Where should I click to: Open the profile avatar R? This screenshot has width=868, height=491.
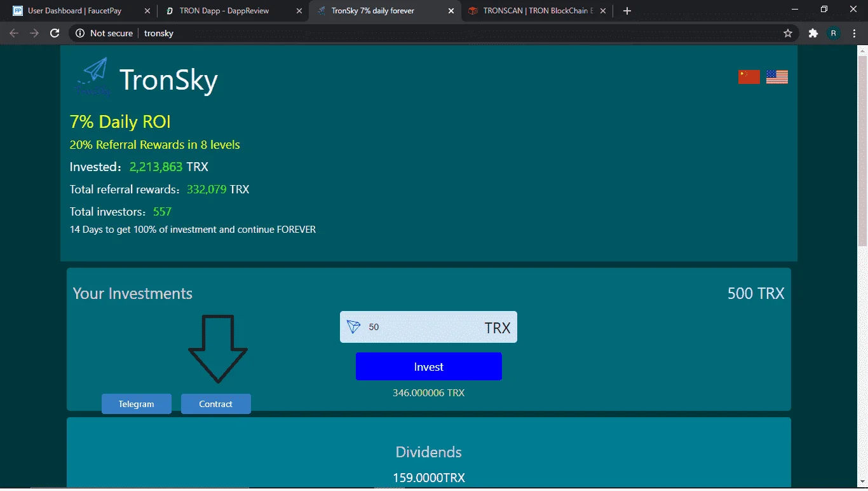[833, 33]
